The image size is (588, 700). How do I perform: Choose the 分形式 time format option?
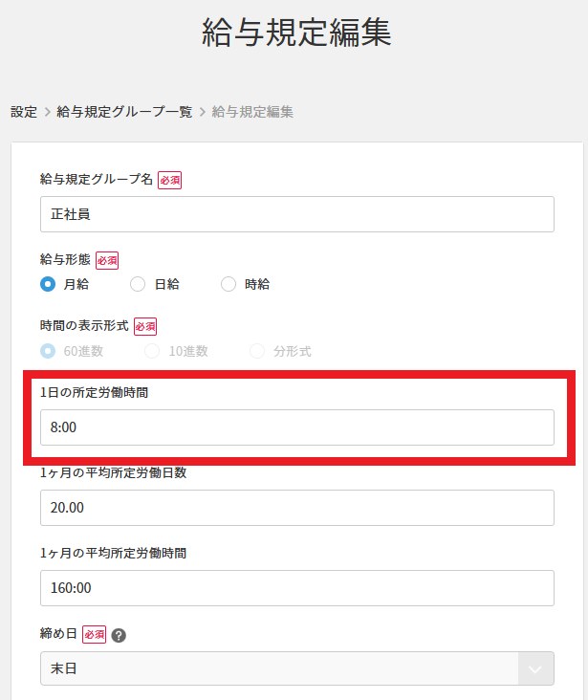[257, 351]
